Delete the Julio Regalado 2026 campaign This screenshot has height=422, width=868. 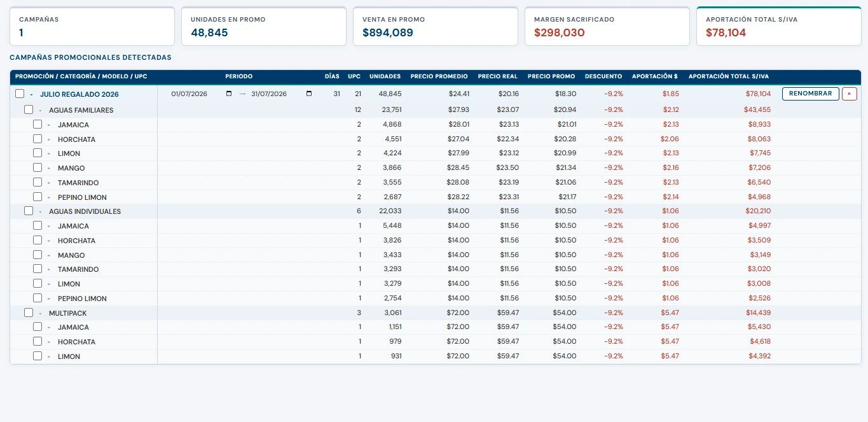[850, 94]
